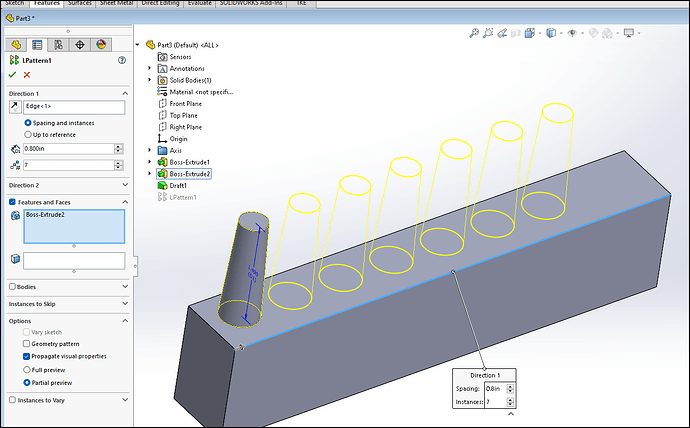Open the Sheet Metal ribbon tab
The height and width of the screenshot is (428, 690).
[117, 4]
